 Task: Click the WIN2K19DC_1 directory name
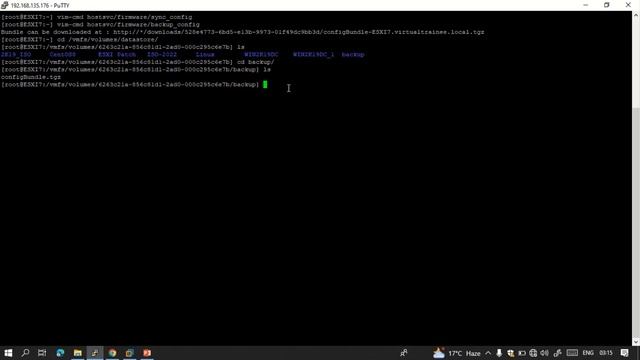313,54
